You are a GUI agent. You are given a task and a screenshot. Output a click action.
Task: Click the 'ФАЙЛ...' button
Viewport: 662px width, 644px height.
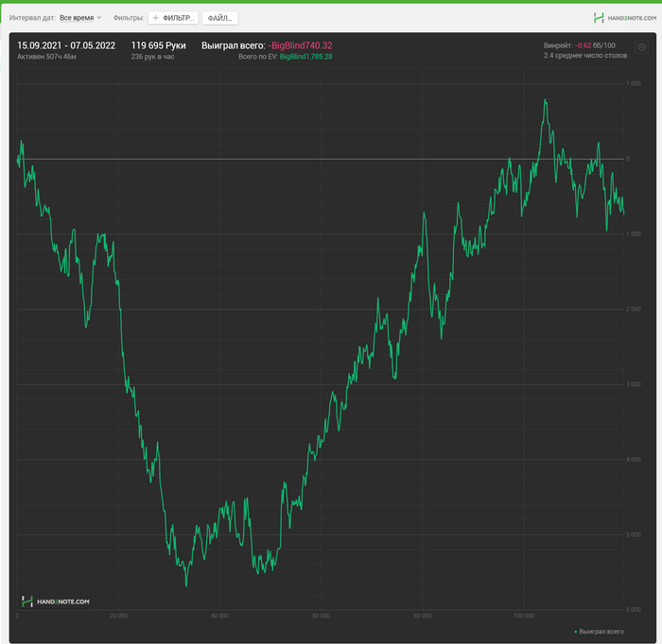point(220,18)
